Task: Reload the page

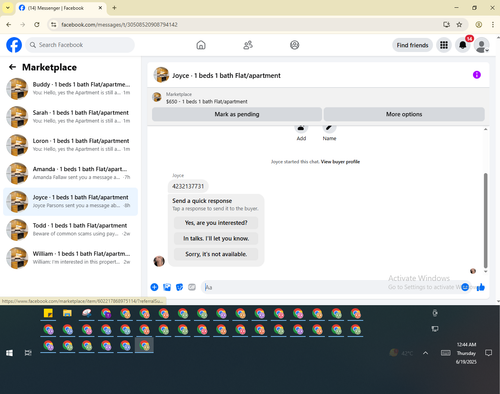Action: [x=37, y=25]
